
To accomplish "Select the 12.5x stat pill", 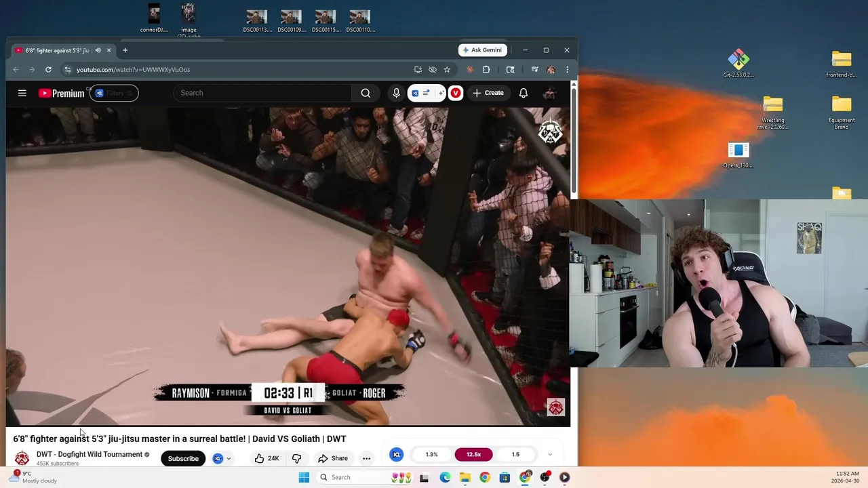I will pyautogui.click(x=473, y=455).
